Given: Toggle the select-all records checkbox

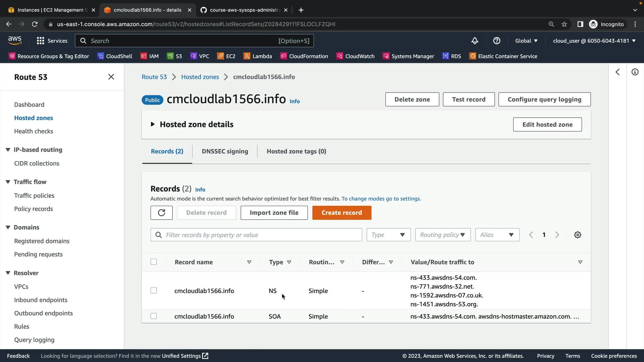Looking at the screenshot, I should point(154,262).
